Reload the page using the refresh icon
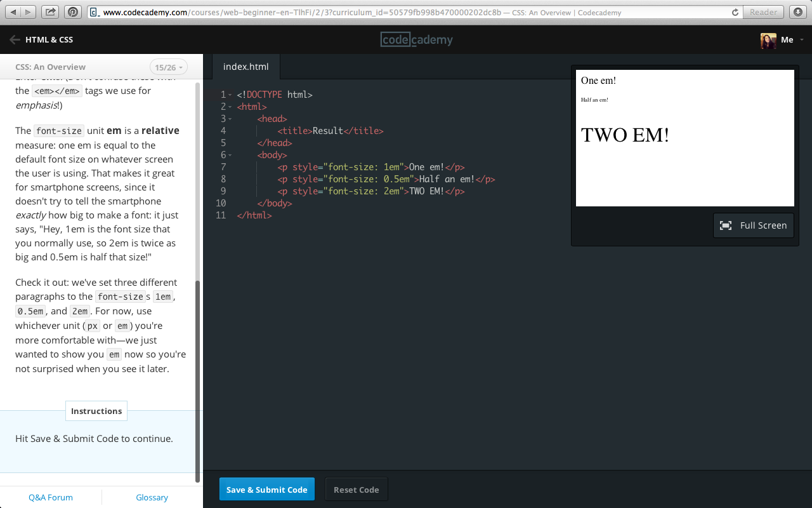This screenshot has width=812, height=508. (735, 11)
